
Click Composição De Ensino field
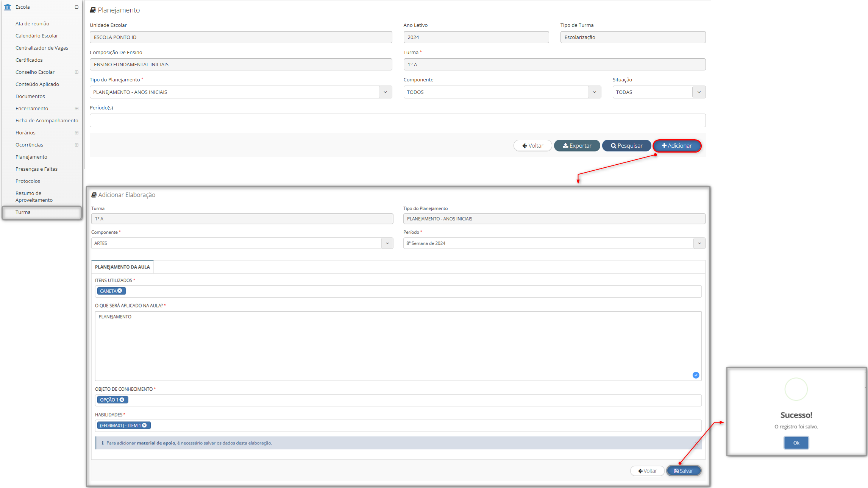pyautogui.click(x=241, y=64)
